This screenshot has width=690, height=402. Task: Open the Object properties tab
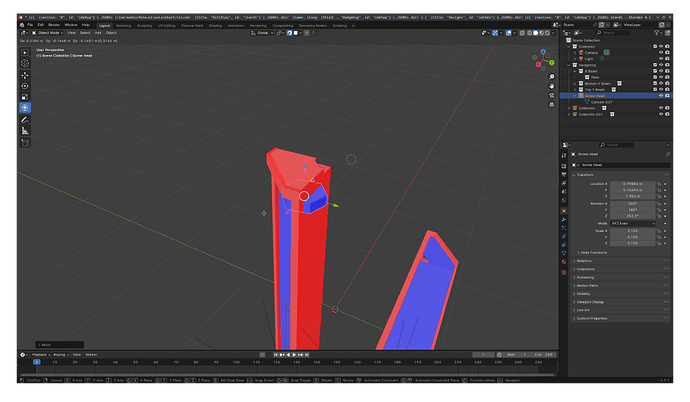pos(564,211)
